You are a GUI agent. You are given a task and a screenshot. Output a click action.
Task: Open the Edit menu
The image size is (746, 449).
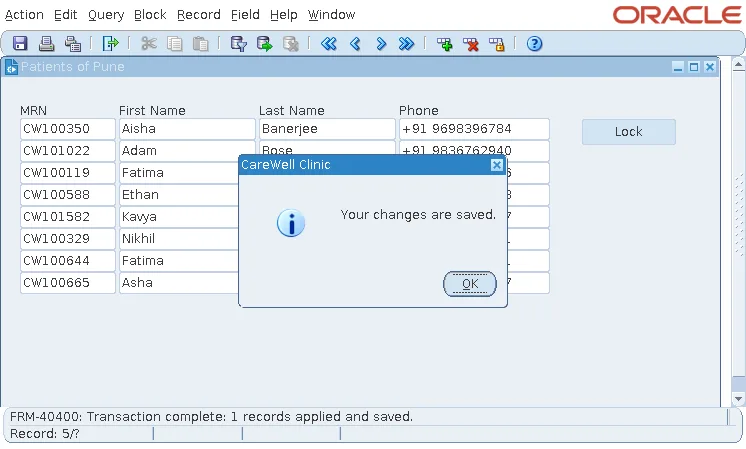(x=66, y=15)
